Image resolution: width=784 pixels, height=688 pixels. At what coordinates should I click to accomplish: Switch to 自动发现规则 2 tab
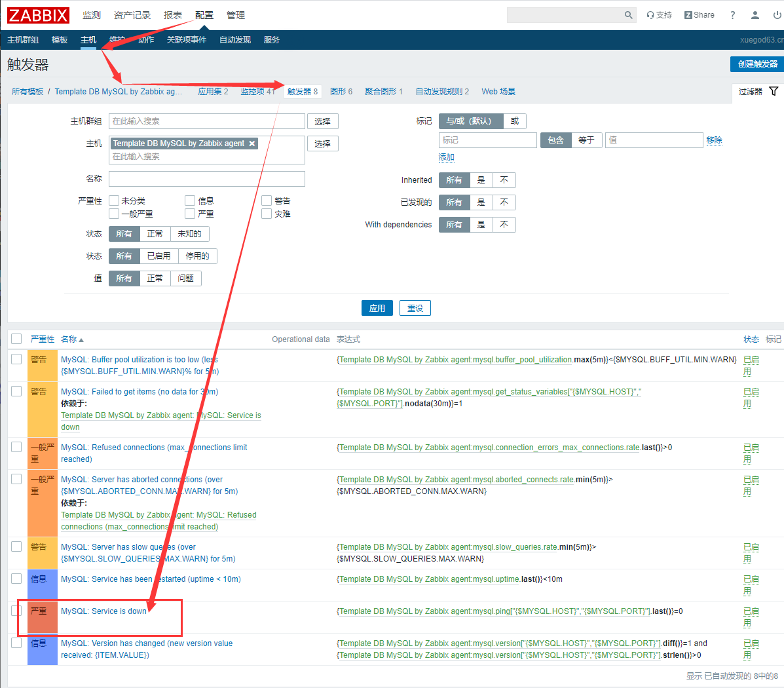pos(443,92)
